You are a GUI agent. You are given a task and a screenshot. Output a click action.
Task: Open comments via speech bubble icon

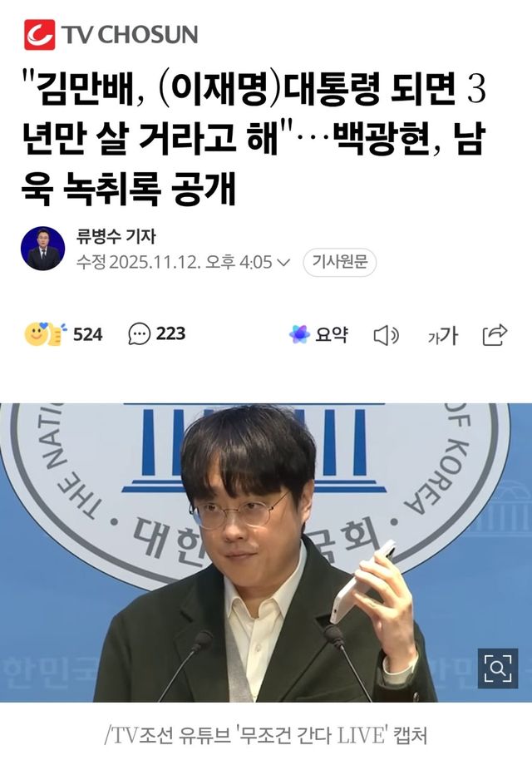coord(139,334)
